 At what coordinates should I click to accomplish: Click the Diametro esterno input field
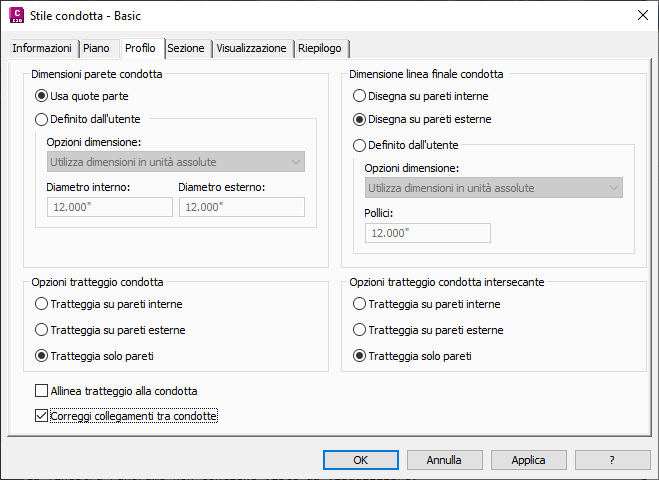(x=241, y=207)
